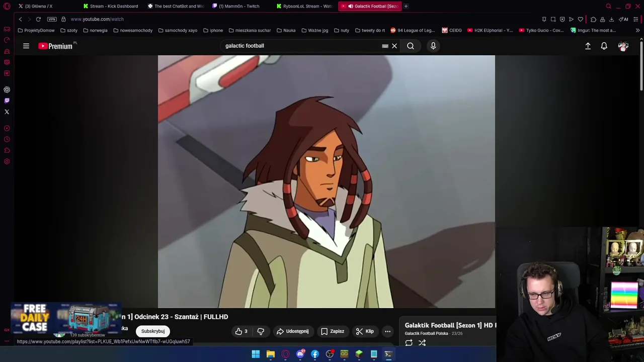Open the AI button in toolbar
The image size is (644, 362).
tap(623, 19)
